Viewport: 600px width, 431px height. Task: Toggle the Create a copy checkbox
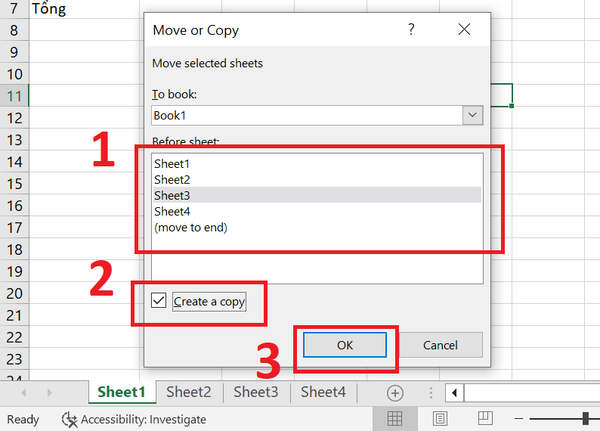pos(158,300)
